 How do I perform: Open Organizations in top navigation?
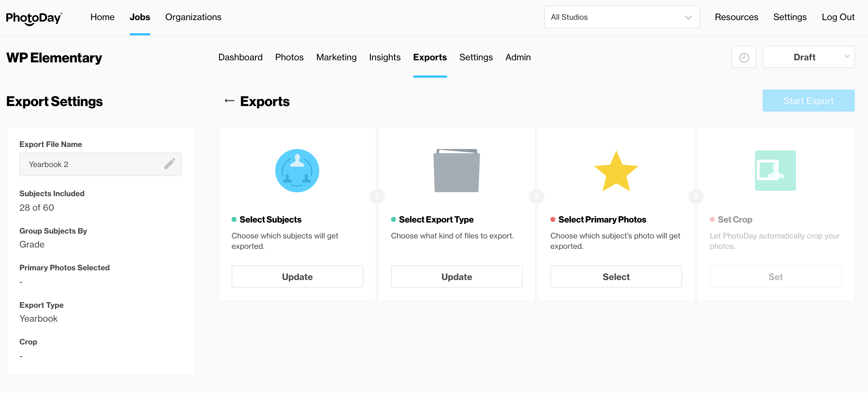coord(193,17)
